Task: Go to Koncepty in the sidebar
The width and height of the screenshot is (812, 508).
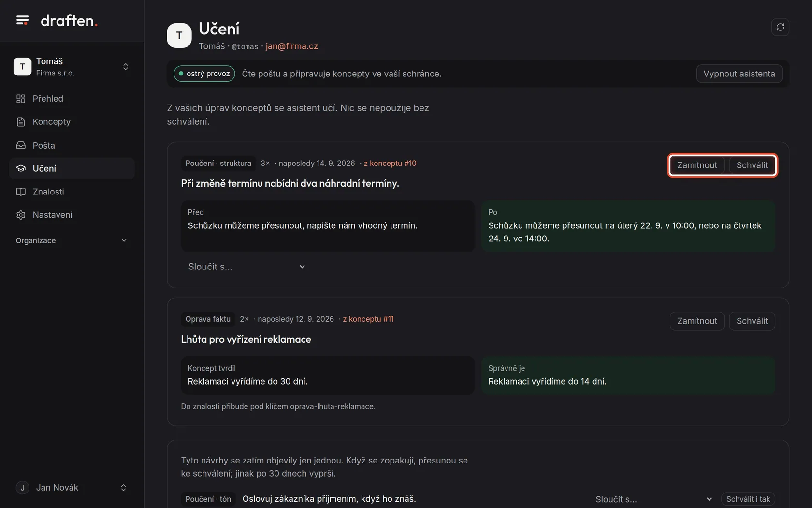Action: pyautogui.click(x=72, y=122)
